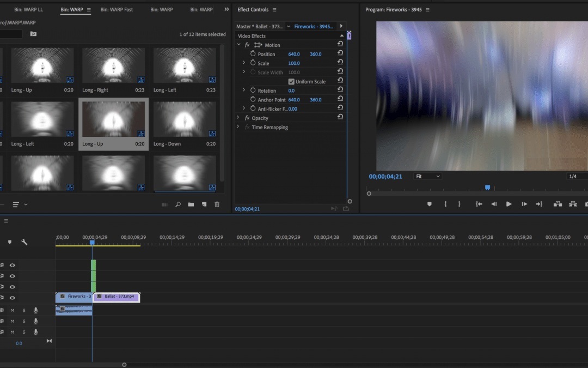This screenshot has width=588, height=368.
Task: Click the Mark In button
Action: click(445, 204)
